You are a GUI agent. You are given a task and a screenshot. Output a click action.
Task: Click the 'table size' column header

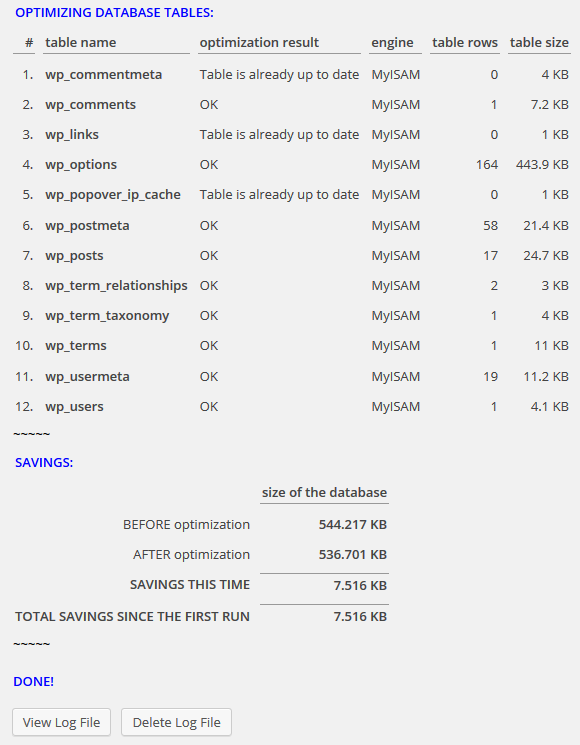point(539,42)
